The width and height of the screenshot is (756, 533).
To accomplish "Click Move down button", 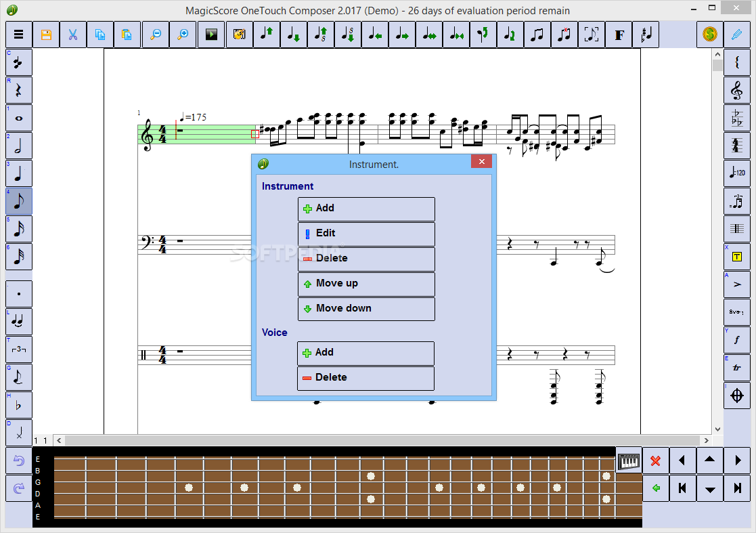I will click(366, 310).
